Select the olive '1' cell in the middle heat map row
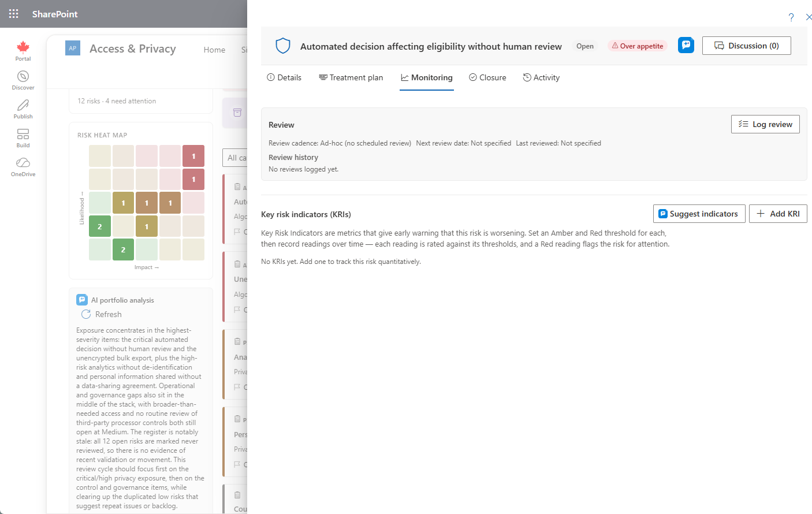The width and height of the screenshot is (812, 514). (x=123, y=203)
